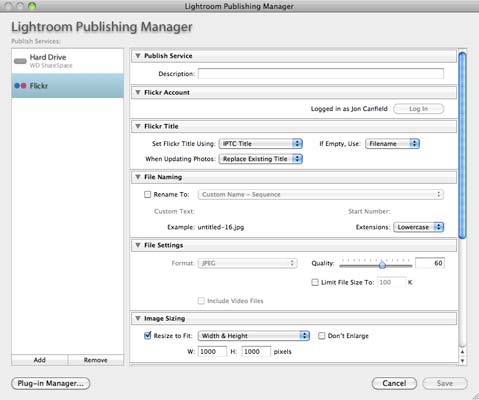
Task: Open the Set Flickr Title Using dropdown
Action: point(261,144)
